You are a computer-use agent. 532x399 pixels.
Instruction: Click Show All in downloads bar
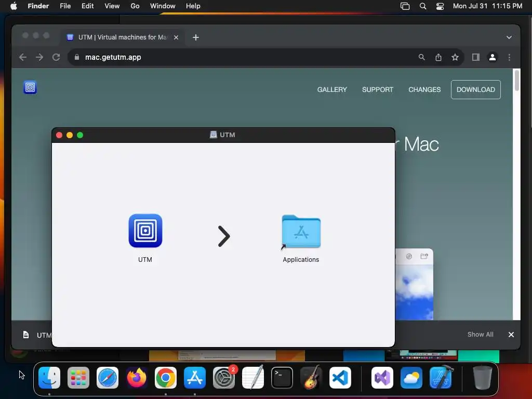(481, 335)
